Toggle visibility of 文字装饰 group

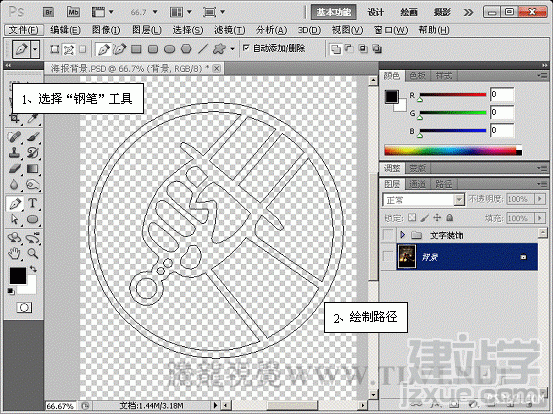(388, 235)
